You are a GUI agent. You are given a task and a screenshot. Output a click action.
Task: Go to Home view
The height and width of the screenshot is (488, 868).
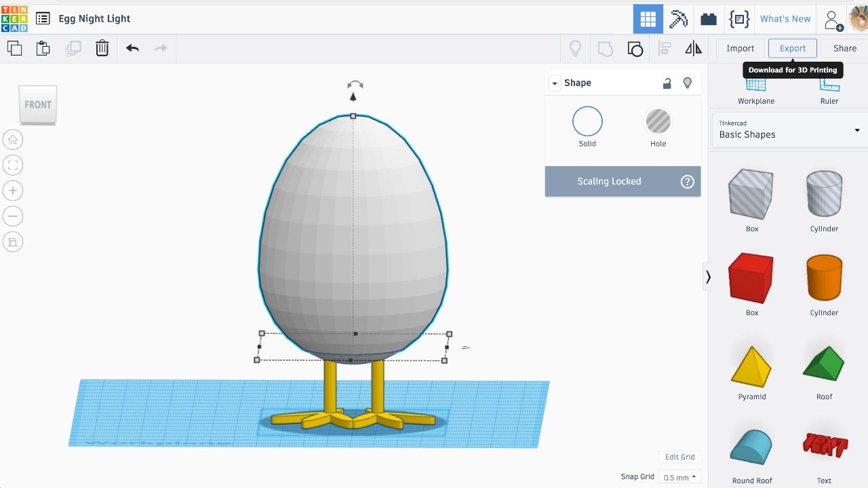pos(13,140)
